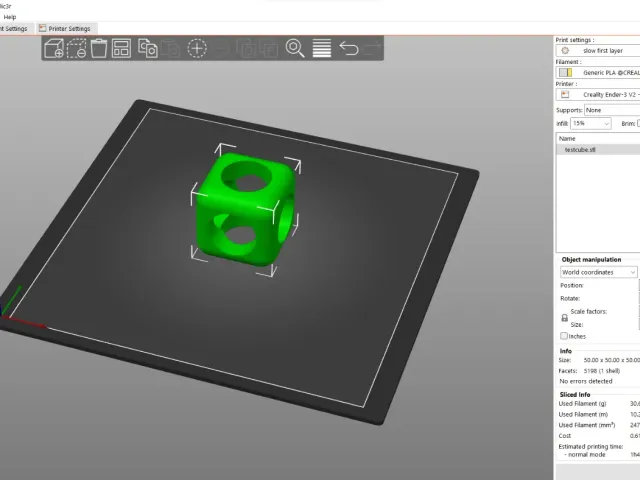Viewport: 640px width, 480px height.
Task: Click the greyed-out Remove instance minus icon
Action: [222, 48]
